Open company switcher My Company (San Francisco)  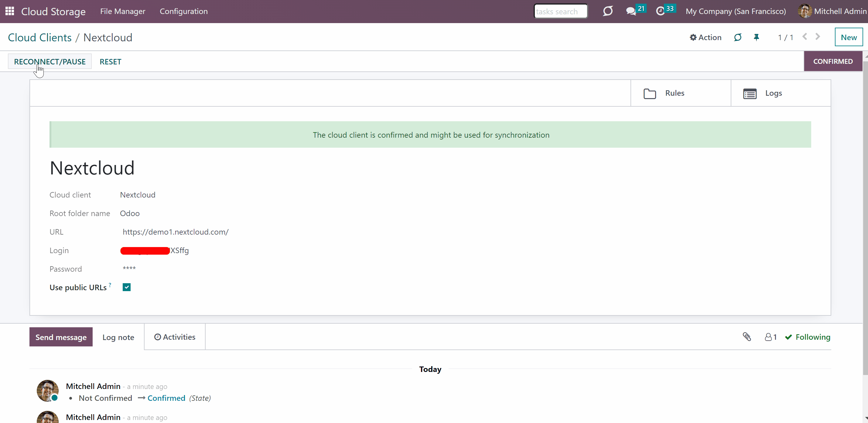click(x=736, y=11)
